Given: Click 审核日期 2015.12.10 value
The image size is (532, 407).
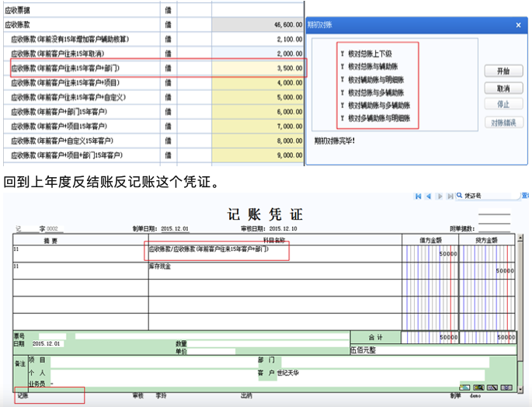Looking at the screenshot, I should 283,229.
